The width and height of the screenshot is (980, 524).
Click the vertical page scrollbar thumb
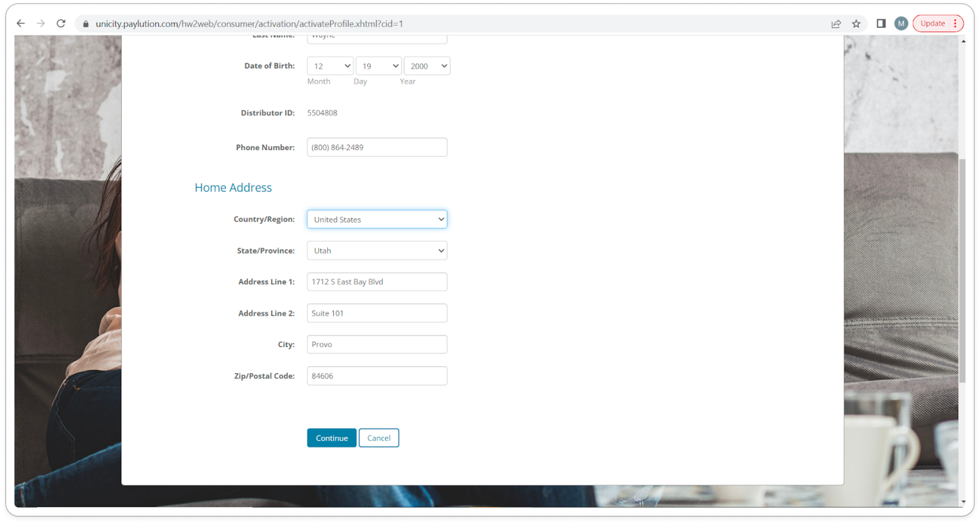(962, 270)
